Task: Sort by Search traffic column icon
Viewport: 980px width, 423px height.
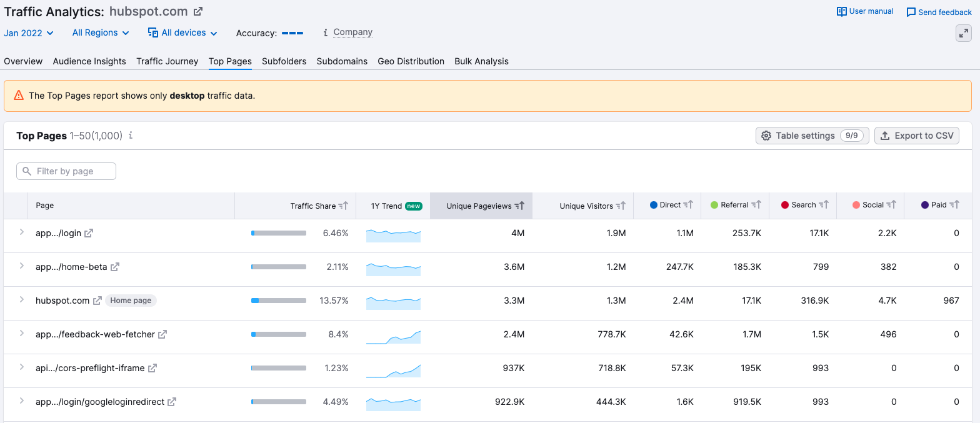Action: click(824, 204)
